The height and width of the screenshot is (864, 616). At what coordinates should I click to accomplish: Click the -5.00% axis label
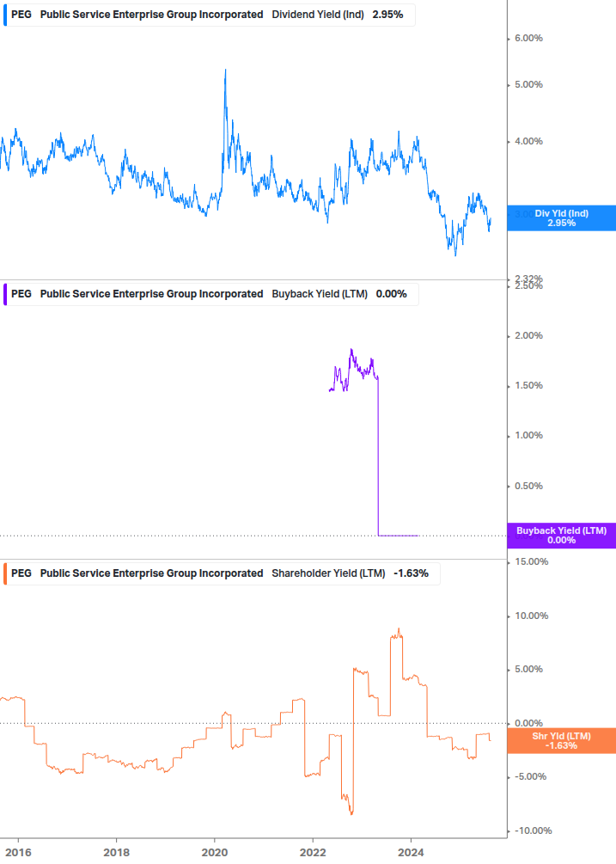[x=530, y=777]
